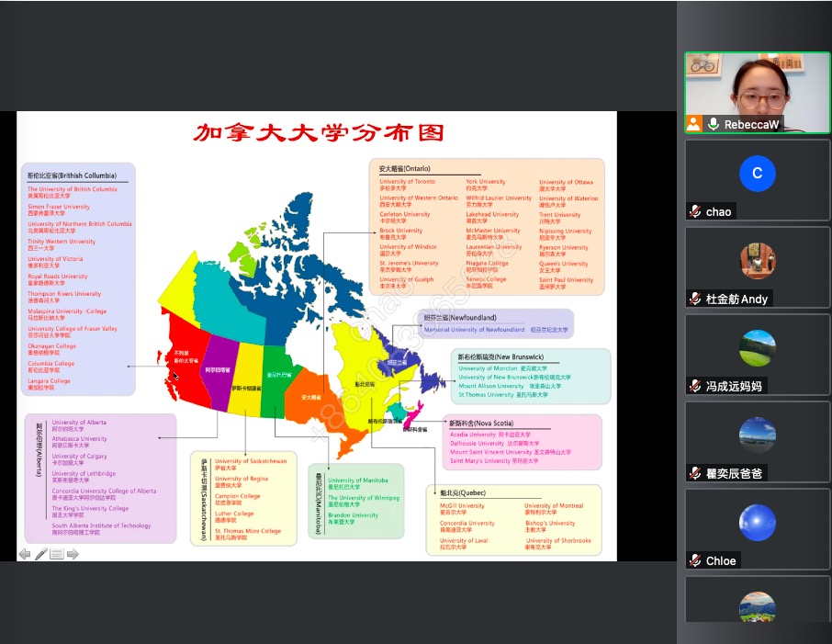
Task: Click the "哥伦比亚省(Brithish Columbia)" heading
Action: (x=73, y=175)
